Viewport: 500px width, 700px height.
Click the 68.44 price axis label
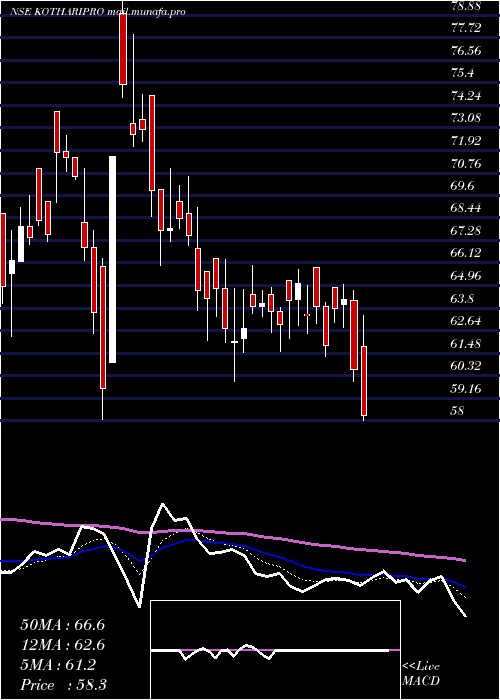(x=467, y=208)
